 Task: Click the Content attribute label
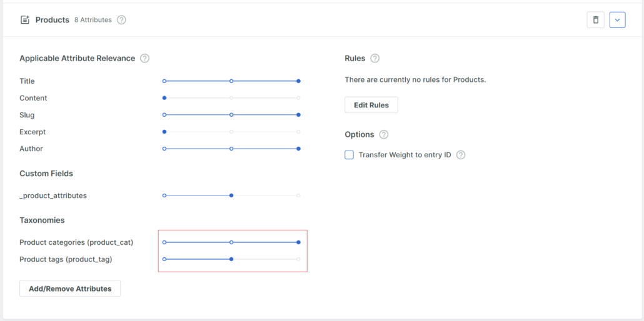click(33, 98)
